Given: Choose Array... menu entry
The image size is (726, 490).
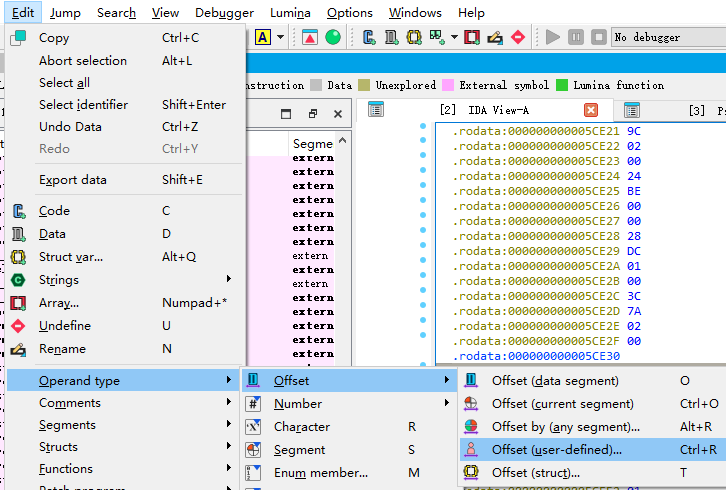Looking at the screenshot, I should [x=125, y=303].
